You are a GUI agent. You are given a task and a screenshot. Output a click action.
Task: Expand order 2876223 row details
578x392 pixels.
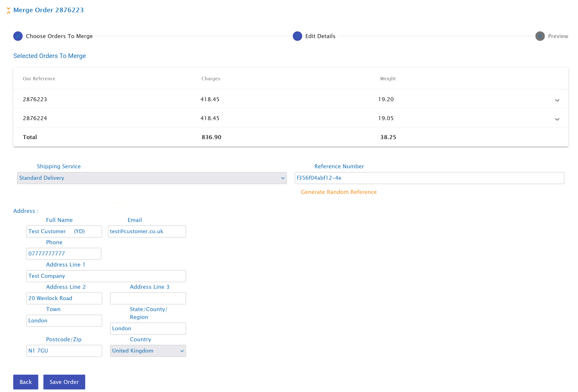[x=557, y=100]
